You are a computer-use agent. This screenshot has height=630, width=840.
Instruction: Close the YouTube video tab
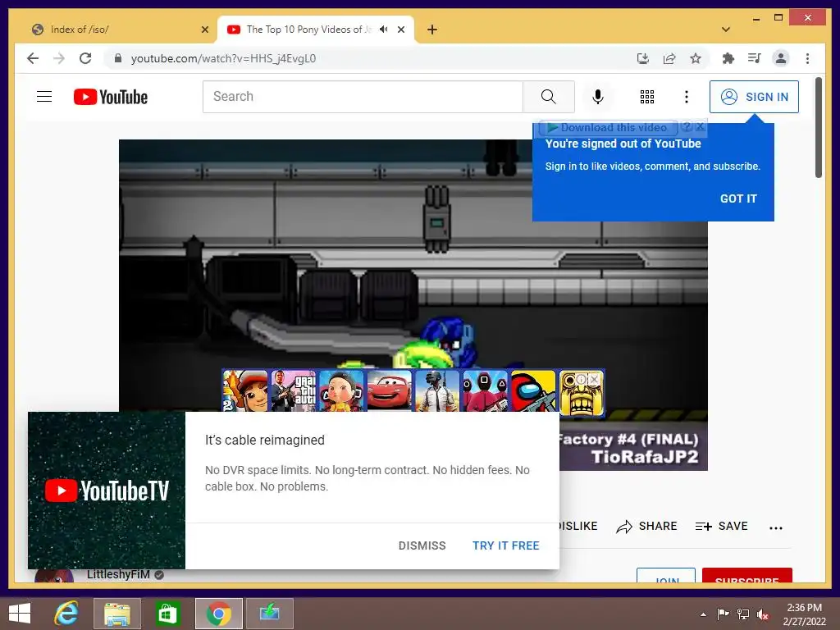400,30
